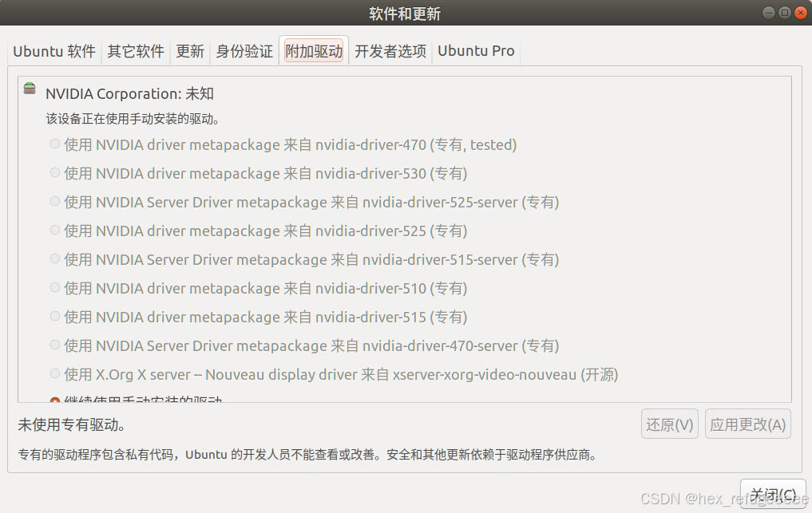Select the Nouveau xserver-xorg-video-nouveau radio option
This screenshot has height=513, width=812.
coord(55,373)
